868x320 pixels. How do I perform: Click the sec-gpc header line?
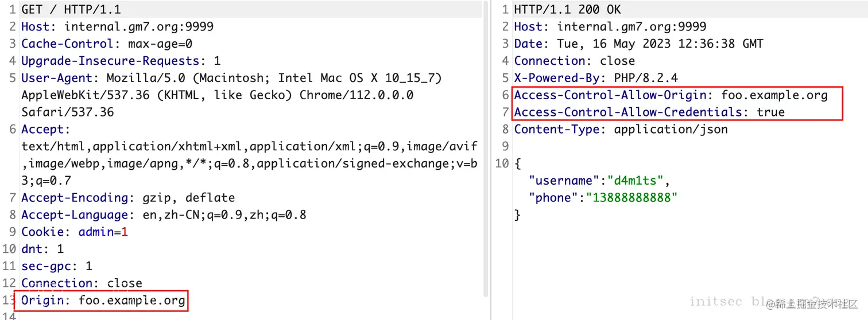click(x=56, y=266)
